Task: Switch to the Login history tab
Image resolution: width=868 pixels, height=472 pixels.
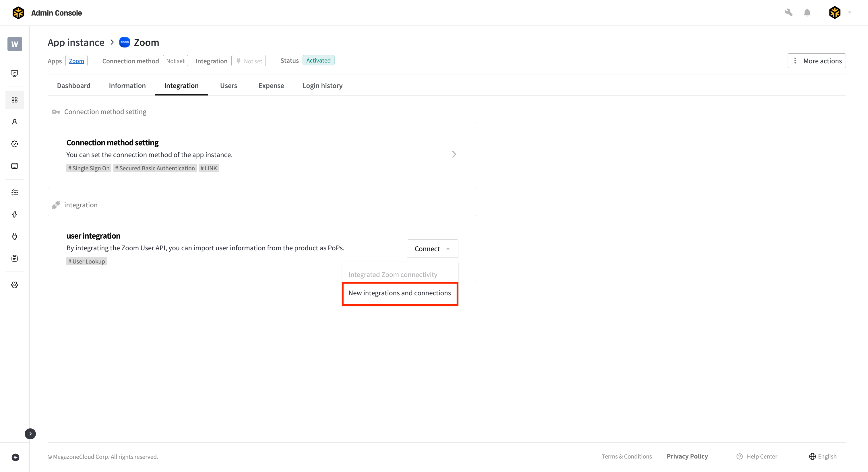Action: point(322,85)
